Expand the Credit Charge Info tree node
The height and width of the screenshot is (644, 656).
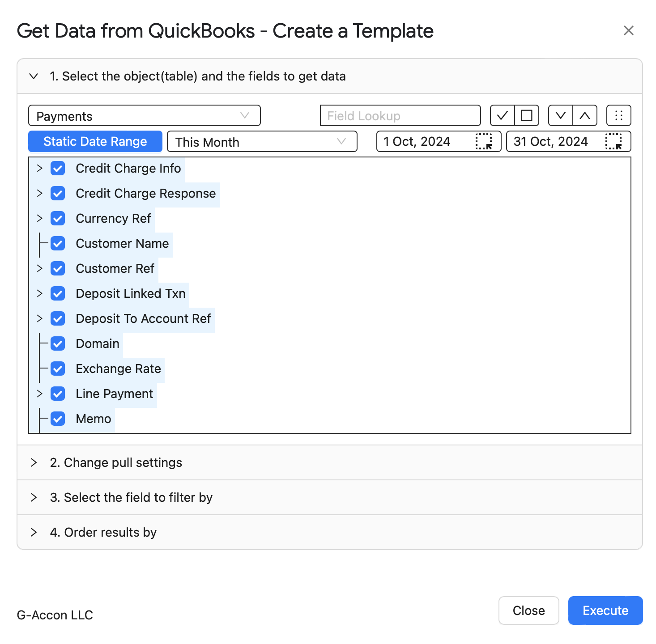[40, 169]
